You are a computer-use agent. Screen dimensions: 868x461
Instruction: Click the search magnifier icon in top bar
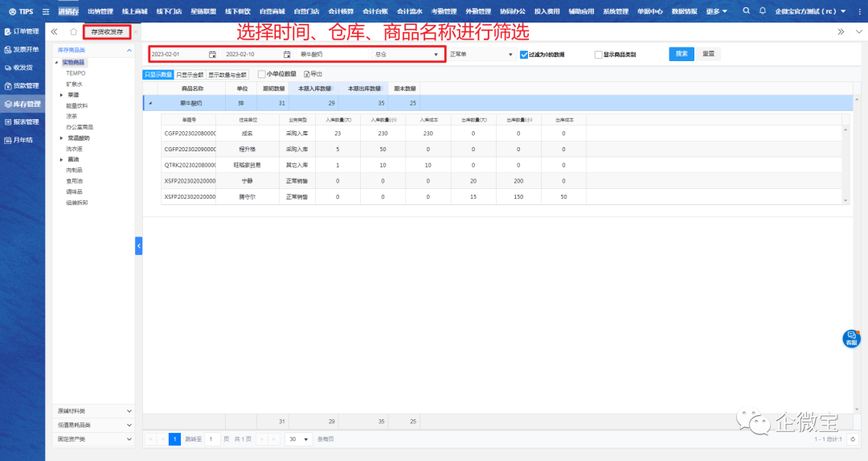click(747, 11)
